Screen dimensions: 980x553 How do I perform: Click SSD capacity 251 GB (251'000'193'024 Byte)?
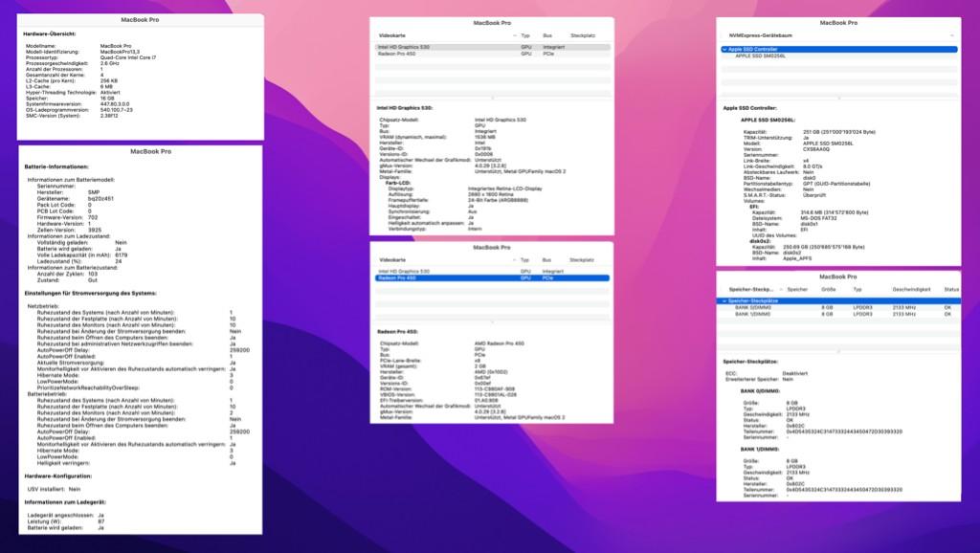point(838,132)
